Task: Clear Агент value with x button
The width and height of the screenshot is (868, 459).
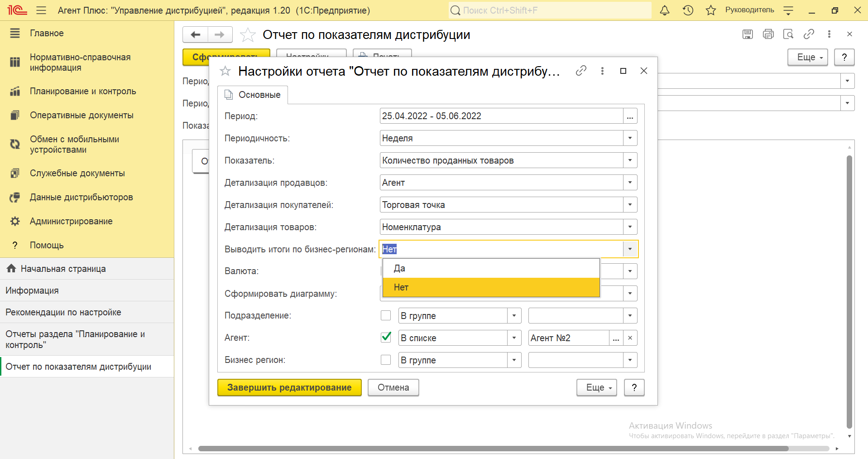Action: point(630,338)
